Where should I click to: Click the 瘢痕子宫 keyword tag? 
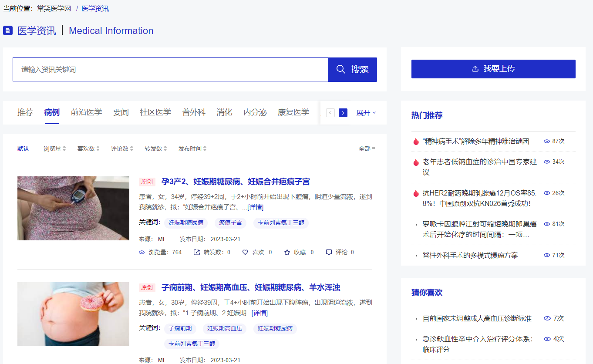pyautogui.click(x=230, y=223)
